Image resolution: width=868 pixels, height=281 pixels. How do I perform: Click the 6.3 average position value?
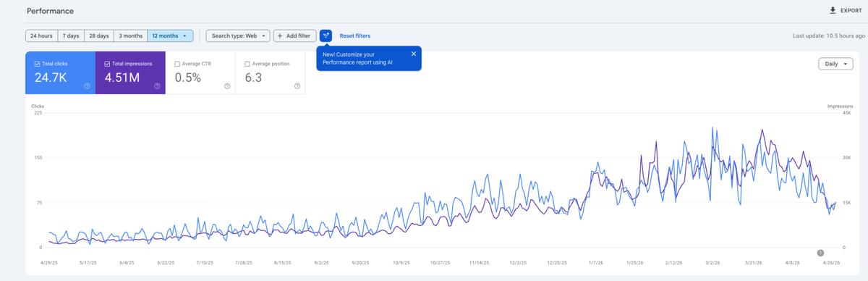253,77
